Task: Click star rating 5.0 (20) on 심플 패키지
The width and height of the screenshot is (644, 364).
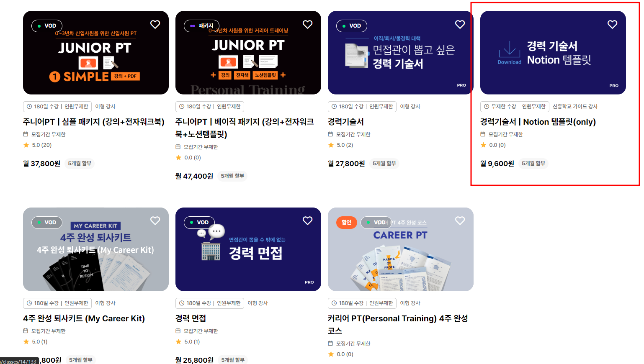Action: (37, 145)
